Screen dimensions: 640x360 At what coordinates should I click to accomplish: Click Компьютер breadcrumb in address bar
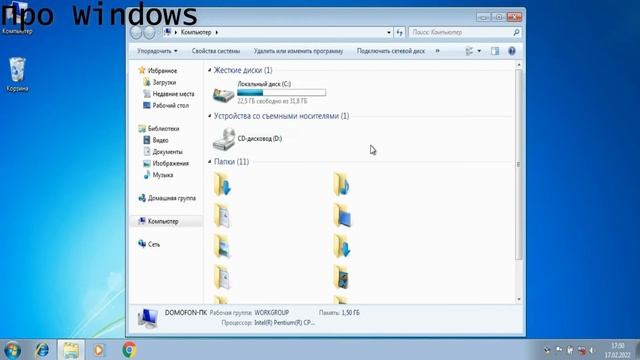[196, 32]
